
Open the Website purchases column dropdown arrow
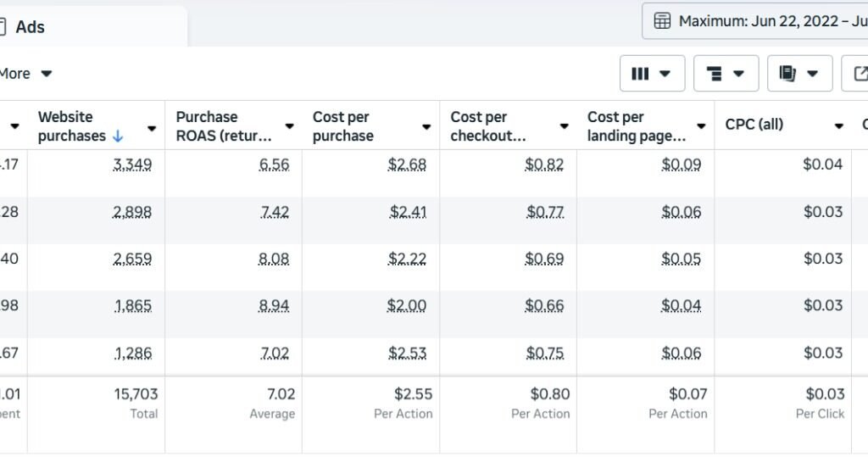point(152,127)
